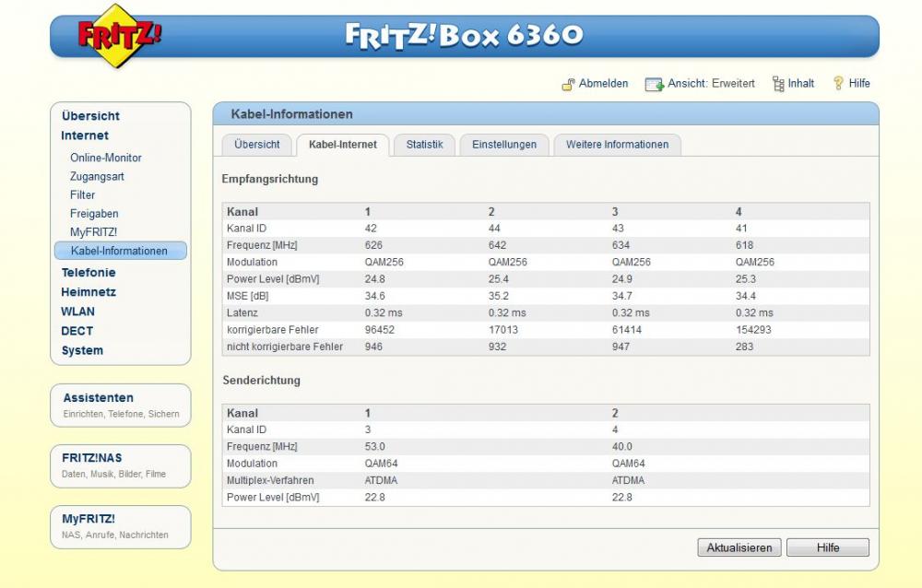Open the Weitere Informationen tab
The height and width of the screenshot is (588, 922).
click(617, 145)
